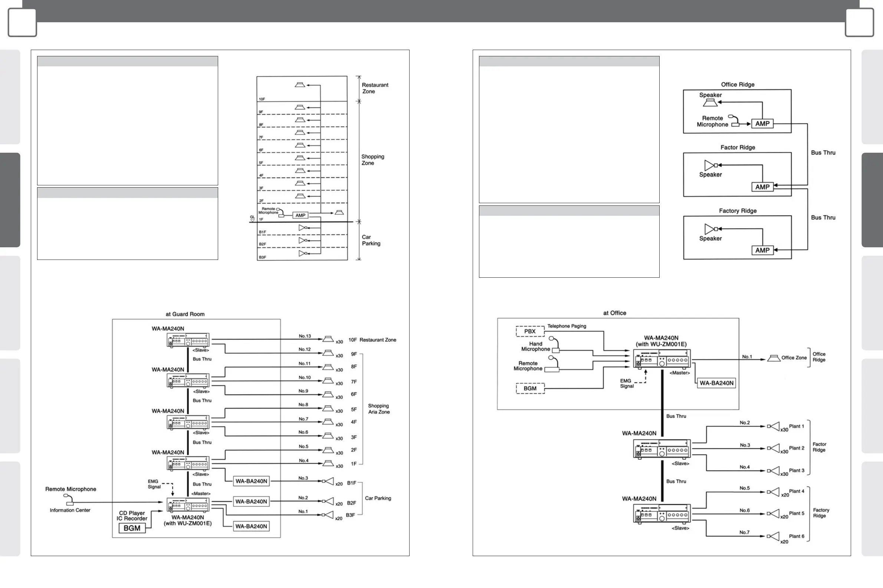Click the PBX dashed box
Viewport: 883px width, 588px height.
point(529,331)
